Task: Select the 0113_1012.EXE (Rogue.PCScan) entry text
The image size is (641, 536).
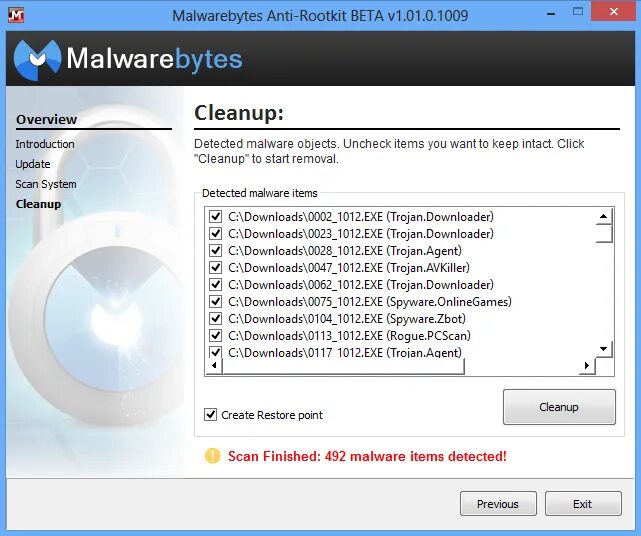Action: point(349,336)
